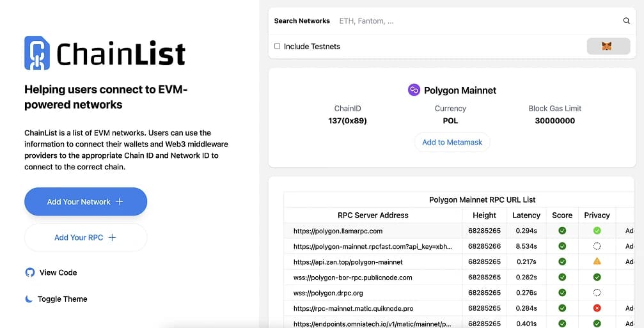
Task: Select endpoints.omniatech.io address
Action: [372, 324]
